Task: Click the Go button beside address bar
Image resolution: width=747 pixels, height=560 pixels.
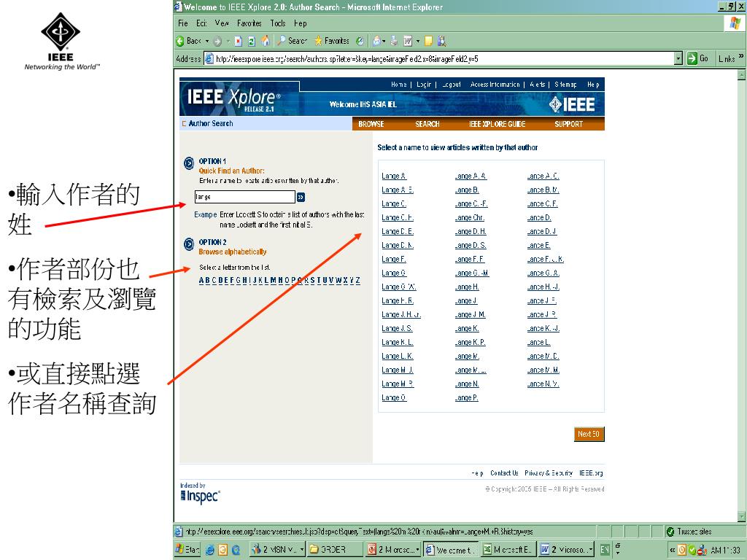Action: 698,58
